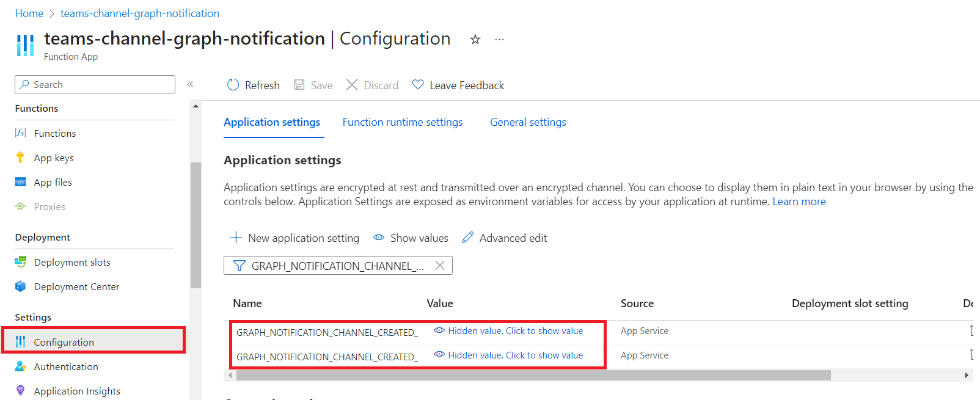Viewport: 980px width, 400px height.
Task: Clear the GRAPH_NOTIFICATION_CHANNEL filter
Action: (x=440, y=266)
